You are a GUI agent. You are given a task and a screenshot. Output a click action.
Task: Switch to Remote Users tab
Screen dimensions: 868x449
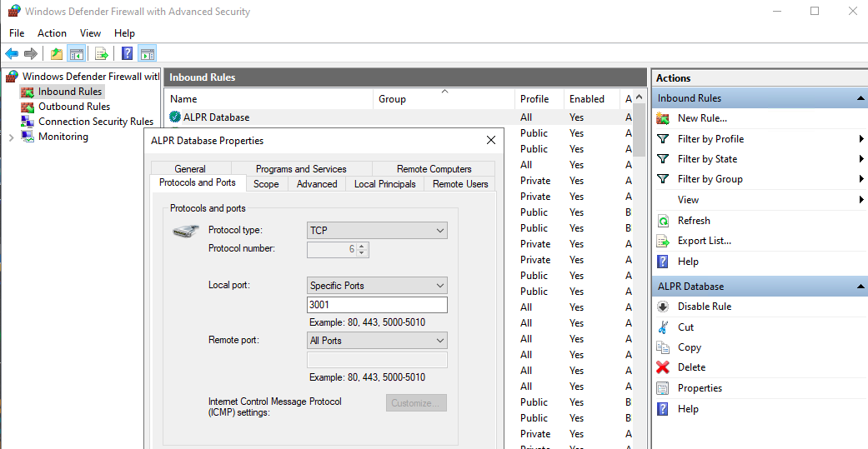pos(460,184)
